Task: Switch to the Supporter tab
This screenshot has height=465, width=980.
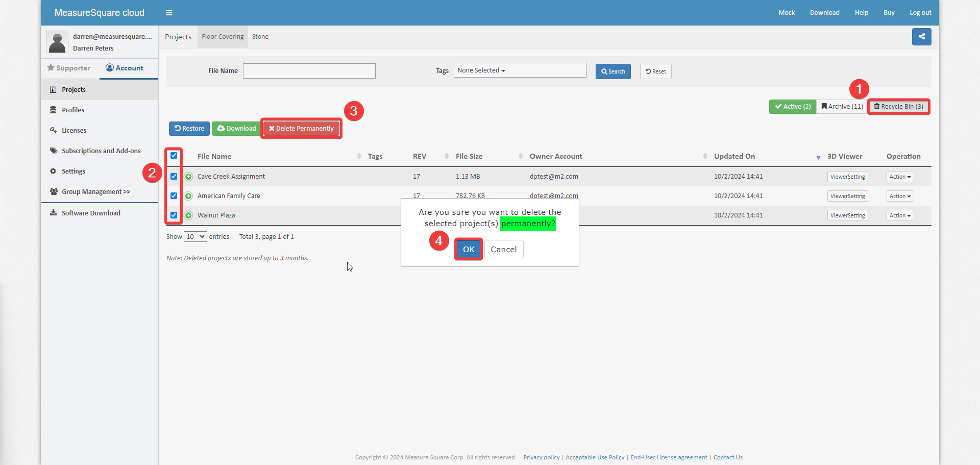Action: [x=69, y=68]
